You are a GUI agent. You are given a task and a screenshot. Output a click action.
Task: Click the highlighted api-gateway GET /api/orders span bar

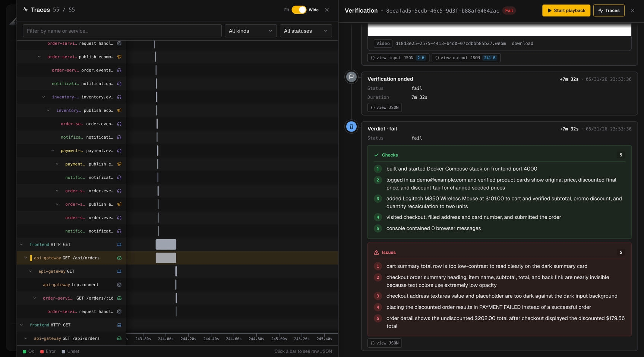pos(166,258)
